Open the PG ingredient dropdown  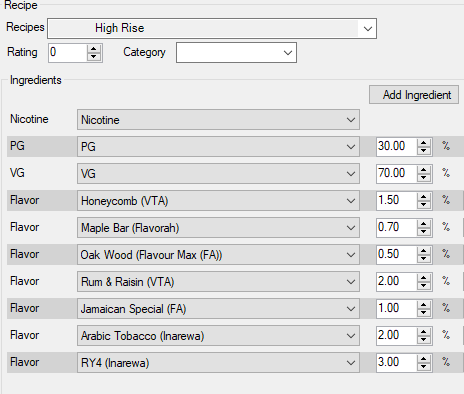pos(218,147)
